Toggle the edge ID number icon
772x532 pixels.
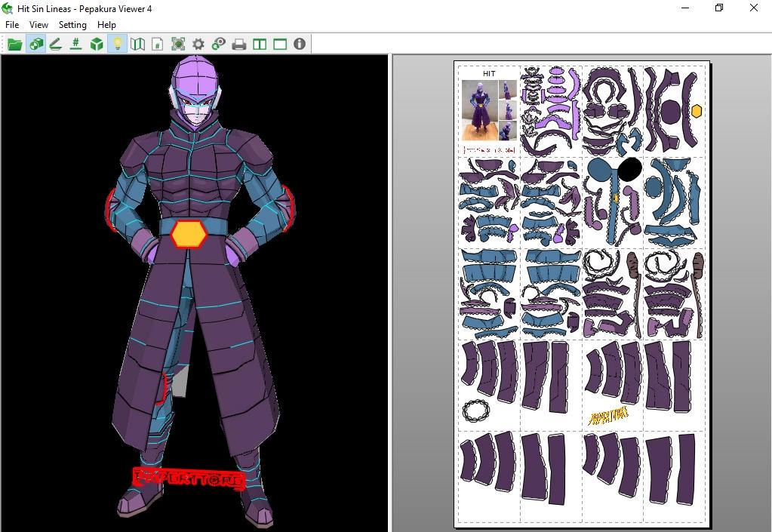[x=75, y=45]
